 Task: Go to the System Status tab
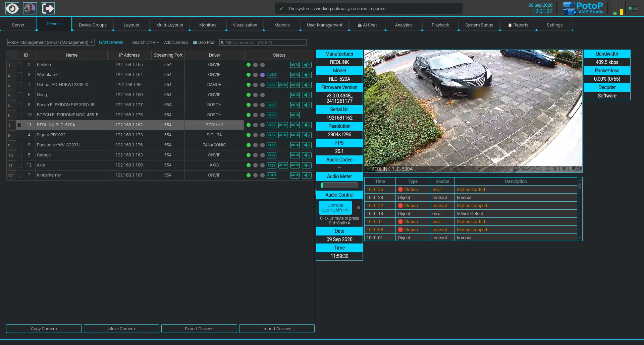coord(479,25)
